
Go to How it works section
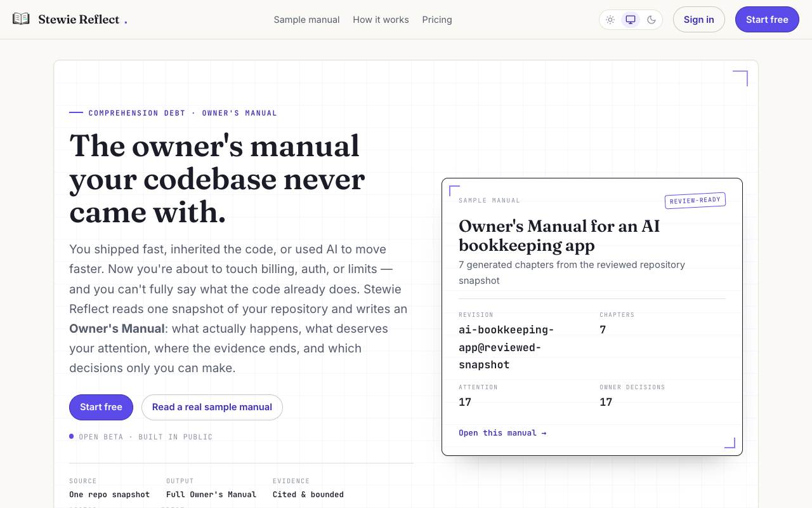(381, 20)
